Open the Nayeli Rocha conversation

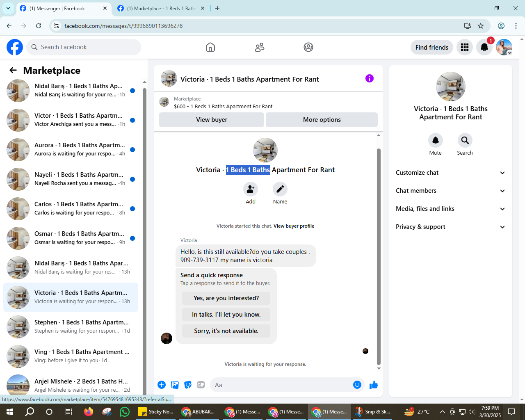[x=71, y=179]
